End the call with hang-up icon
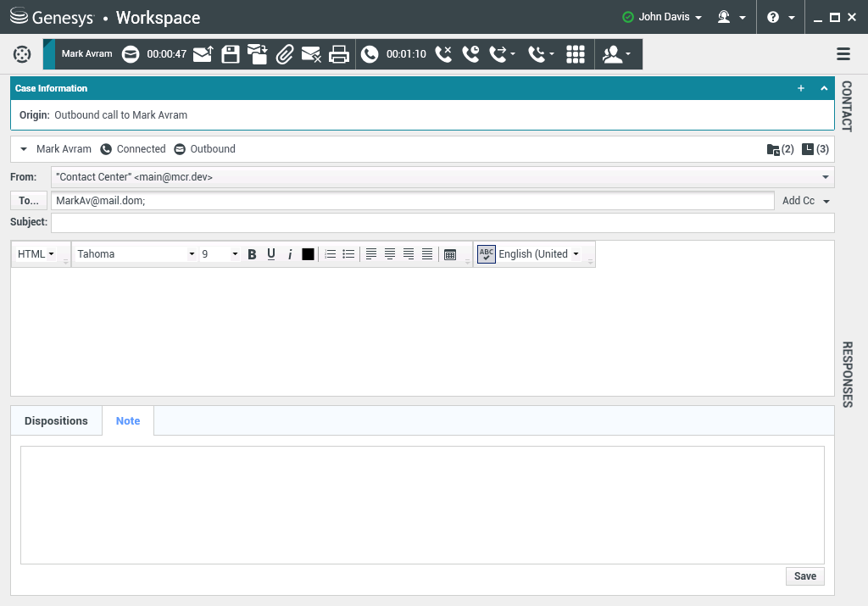868x606 pixels. point(443,54)
